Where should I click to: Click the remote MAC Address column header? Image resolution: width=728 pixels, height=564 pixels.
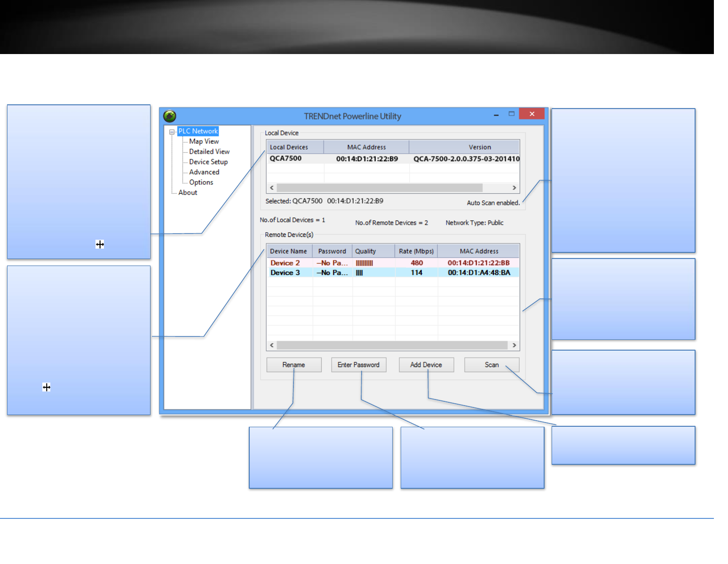pyautogui.click(x=479, y=251)
